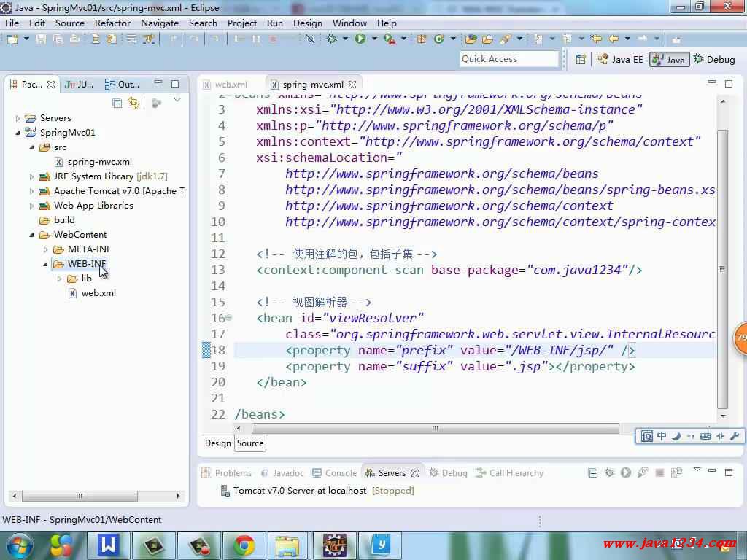Expand the lib folder node
747x560 pixels.
click(59, 279)
